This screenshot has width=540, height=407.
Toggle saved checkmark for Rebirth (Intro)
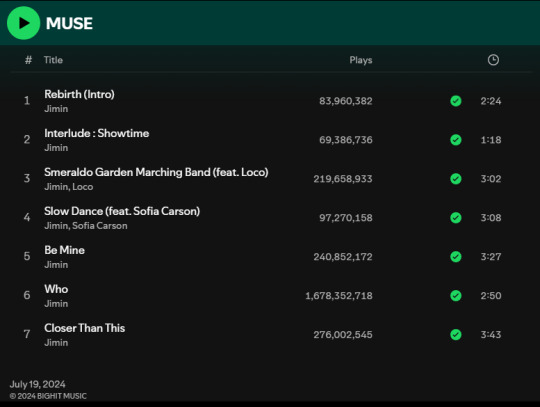(x=456, y=101)
